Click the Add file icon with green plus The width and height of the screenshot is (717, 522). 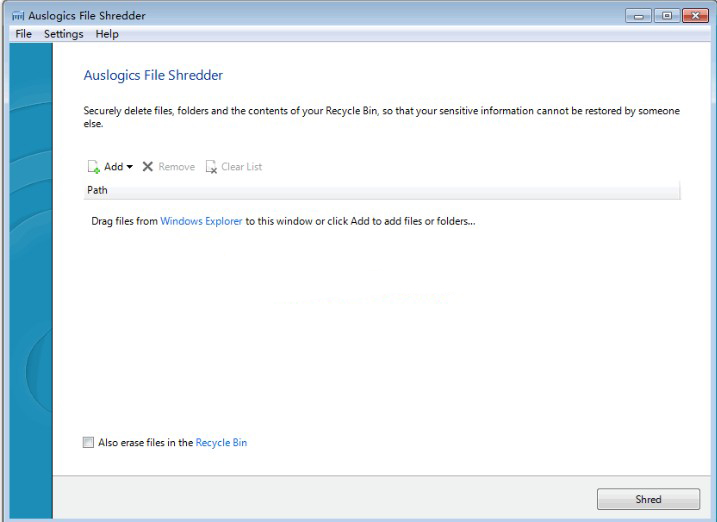pyautogui.click(x=93, y=167)
